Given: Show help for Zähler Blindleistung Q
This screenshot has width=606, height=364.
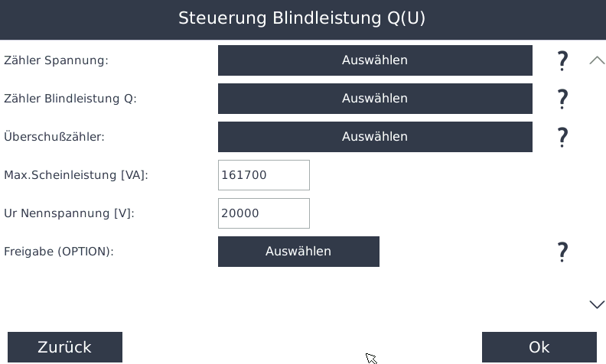Looking at the screenshot, I should [562, 99].
